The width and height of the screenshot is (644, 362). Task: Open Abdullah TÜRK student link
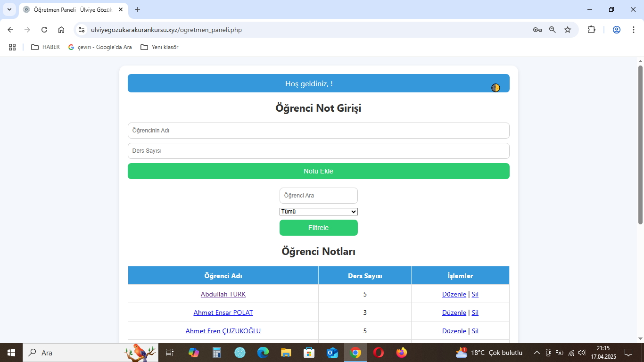[x=223, y=294]
